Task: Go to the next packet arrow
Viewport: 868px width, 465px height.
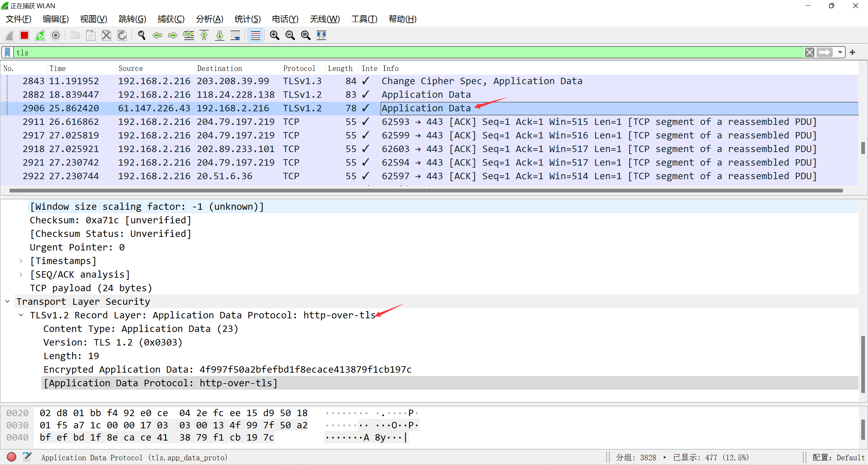Action: pyautogui.click(x=173, y=35)
